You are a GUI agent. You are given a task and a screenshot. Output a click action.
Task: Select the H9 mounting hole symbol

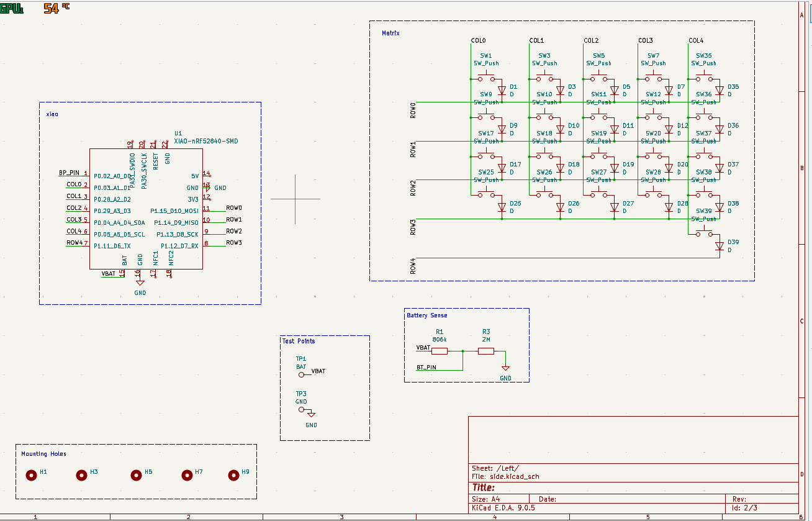tap(233, 476)
